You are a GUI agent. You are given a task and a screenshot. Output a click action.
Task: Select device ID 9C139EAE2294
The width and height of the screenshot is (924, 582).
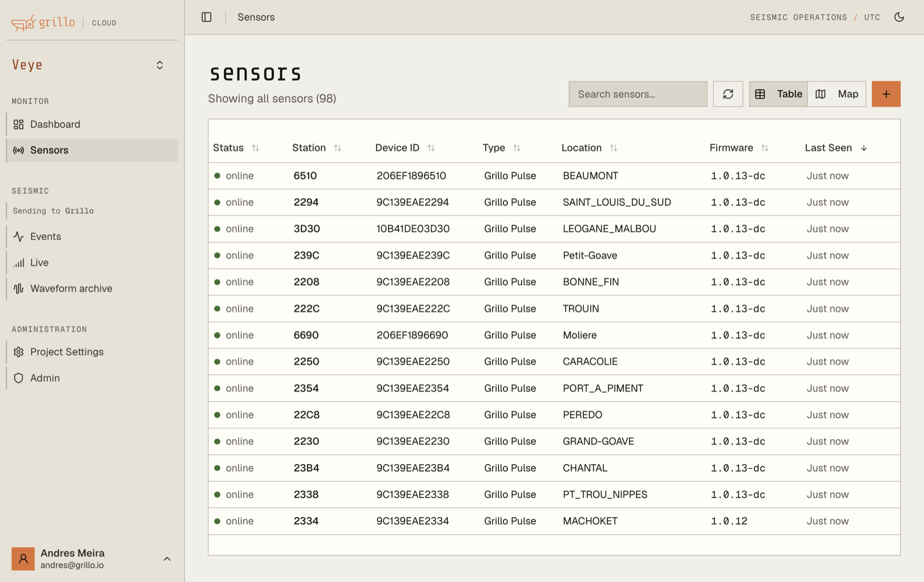[x=412, y=202]
